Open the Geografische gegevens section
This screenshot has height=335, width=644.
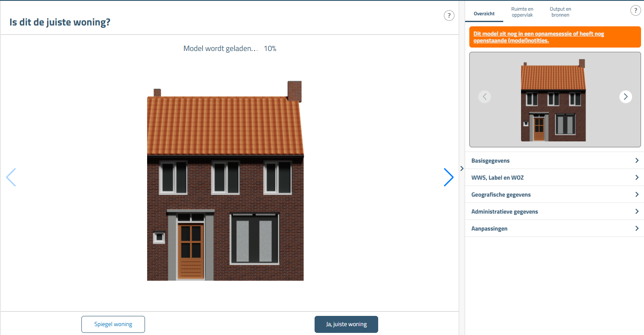coord(555,194)
